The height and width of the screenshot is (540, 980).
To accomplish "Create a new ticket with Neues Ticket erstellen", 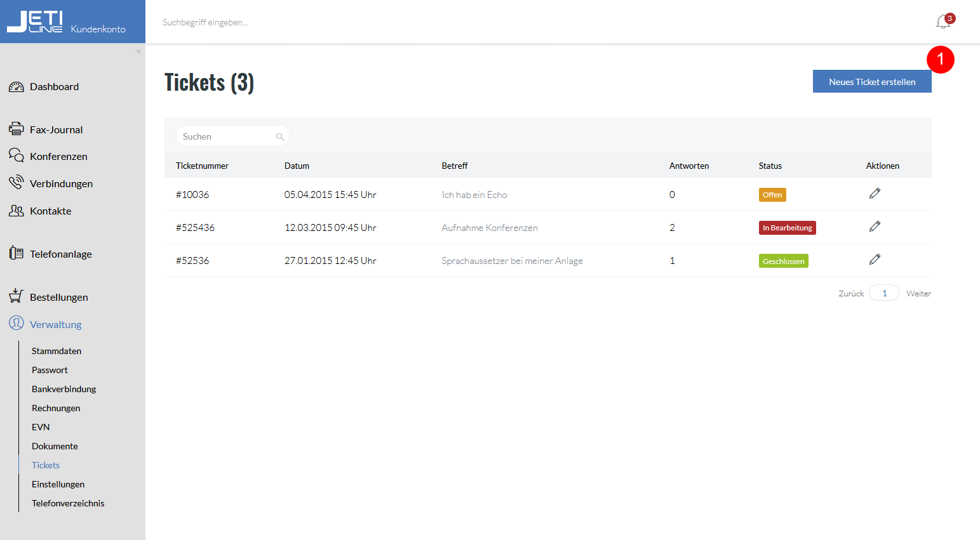I will pyautogui.click(x=872, y=81).
